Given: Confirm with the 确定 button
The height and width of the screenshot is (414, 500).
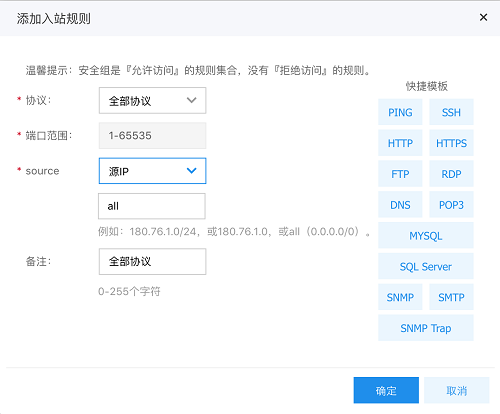Looking at the screenshot, I should pyautogui.click(x=386, y=390).
